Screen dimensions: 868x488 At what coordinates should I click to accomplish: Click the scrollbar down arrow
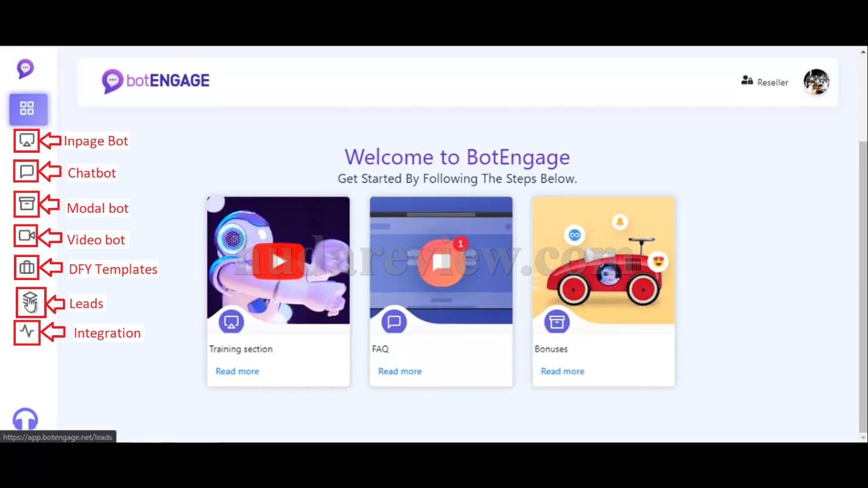point(863,437)
